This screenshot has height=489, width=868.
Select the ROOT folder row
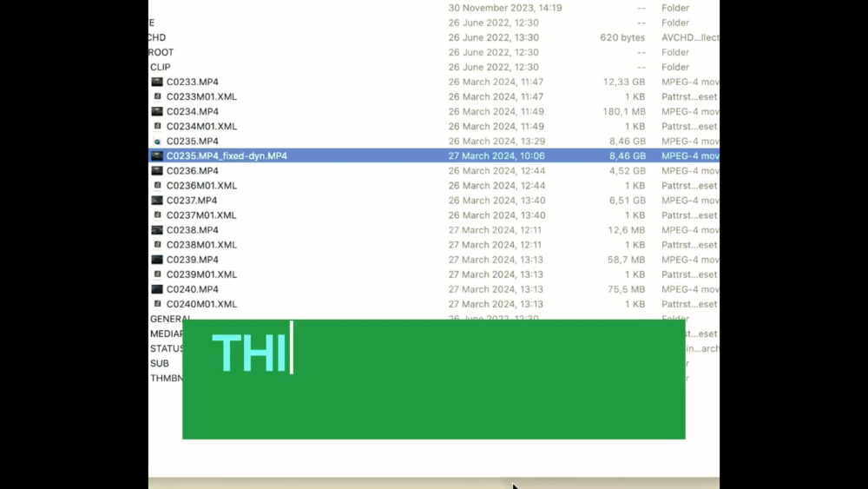pos(434,52)
